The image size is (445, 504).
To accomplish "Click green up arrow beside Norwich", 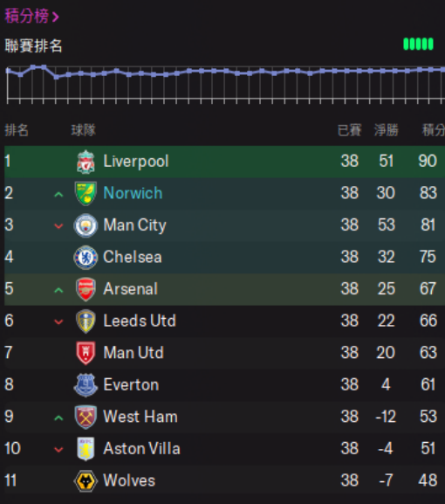I will pos(58,194).
